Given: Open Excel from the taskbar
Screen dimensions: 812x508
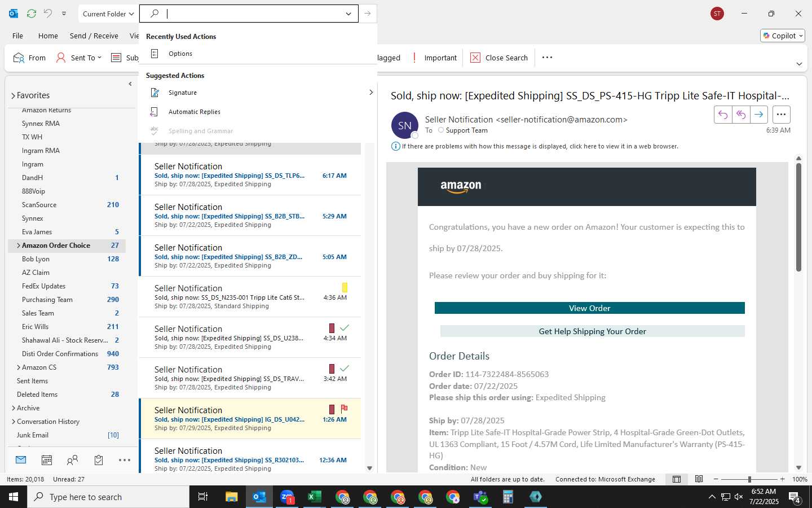Looking at the screenshot, I should click(x=315, y=497).
